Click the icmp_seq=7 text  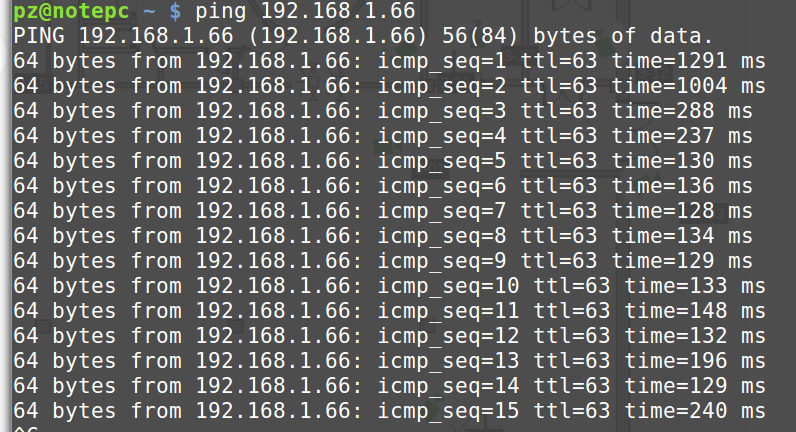[x=442, y=212]
